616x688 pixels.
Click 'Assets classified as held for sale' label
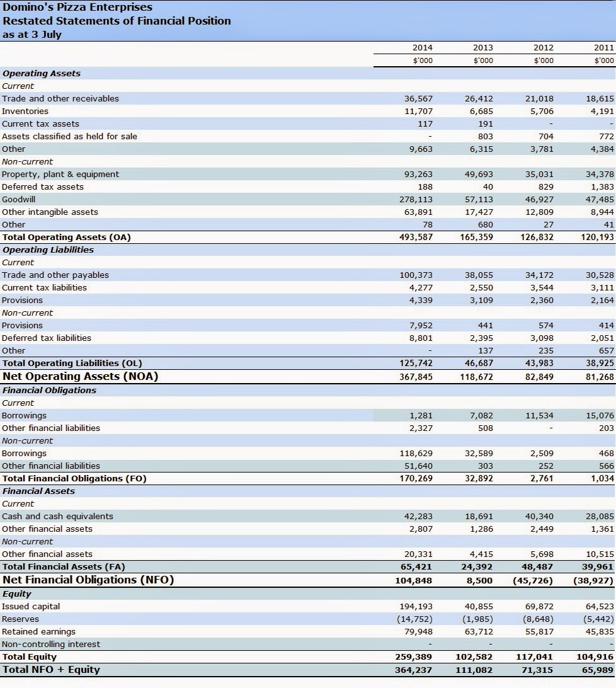click(x=69, y=136)
